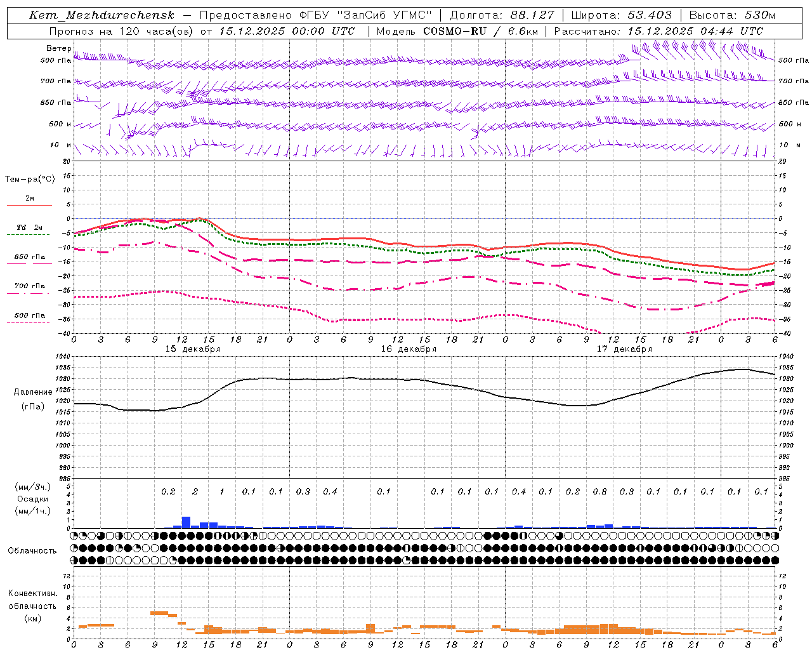This screenshot has height=650, width=812.
Task: Click the '2м' temperature legend entry
Action: (30, 199)
